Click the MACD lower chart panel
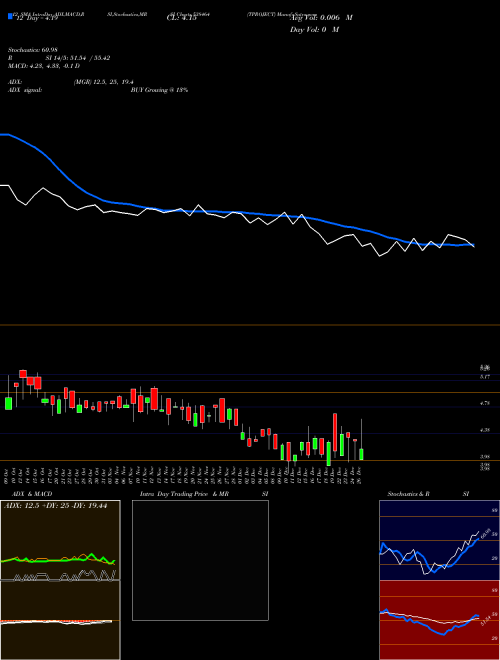 [60, 620]
